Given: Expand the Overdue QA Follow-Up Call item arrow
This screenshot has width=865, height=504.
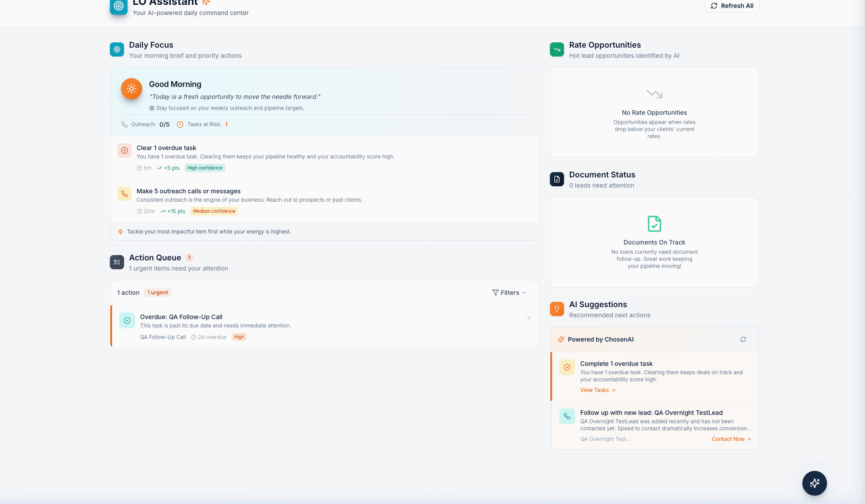Looking at the screenshot, I should click(528, 318).
